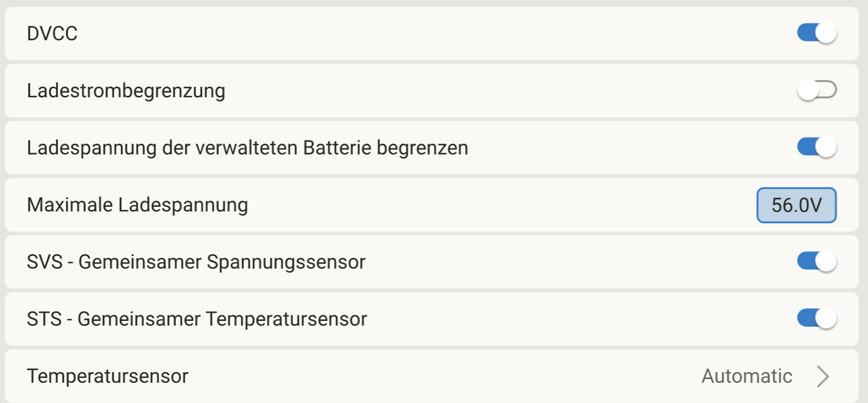Click the Ladestrombegrenzung label
The image size is (868, 403).
pos(126,91)
